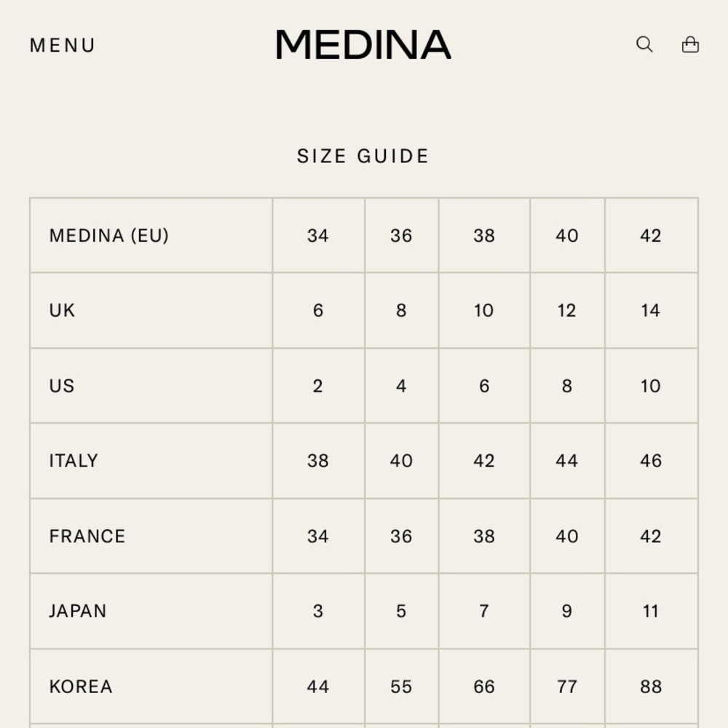Select UK size 14 cell

(x=650, y=311)
